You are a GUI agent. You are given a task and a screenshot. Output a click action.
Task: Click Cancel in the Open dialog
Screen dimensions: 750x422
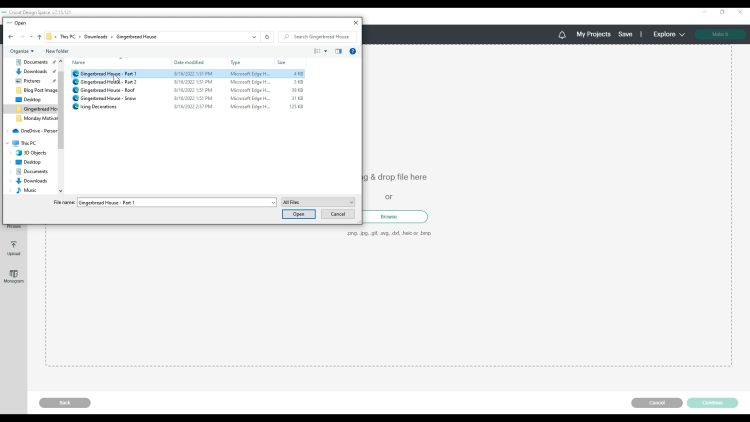337,214
